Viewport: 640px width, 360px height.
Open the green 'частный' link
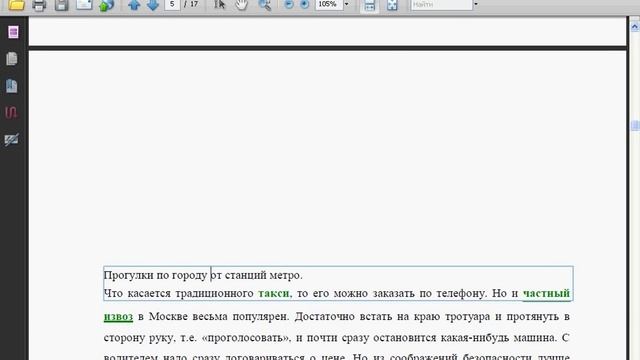pos(546,293)
